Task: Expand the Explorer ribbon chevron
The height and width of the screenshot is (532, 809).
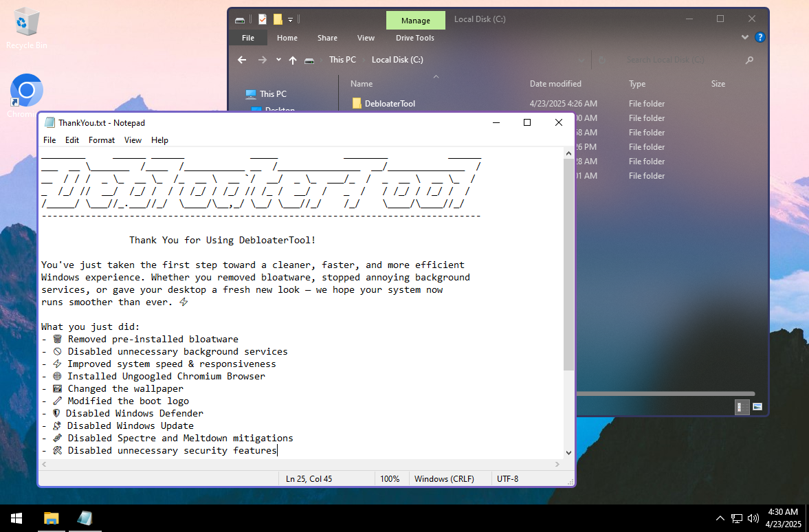Action: pyautogui.click(x=744, y=37)
